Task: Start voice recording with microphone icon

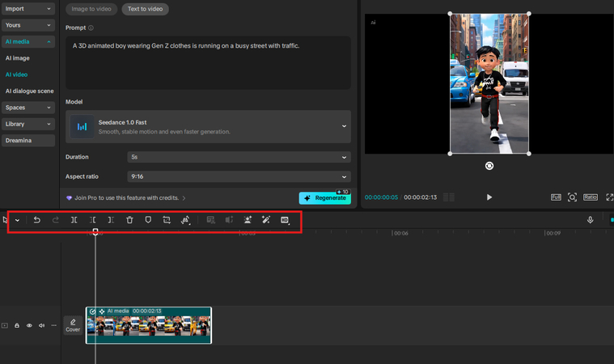Action: [590, 220]
